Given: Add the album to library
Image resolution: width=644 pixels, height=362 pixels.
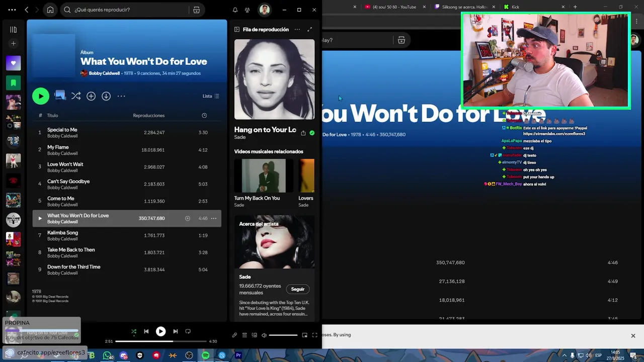Looking at the screenshot, I should pos(91,96).
